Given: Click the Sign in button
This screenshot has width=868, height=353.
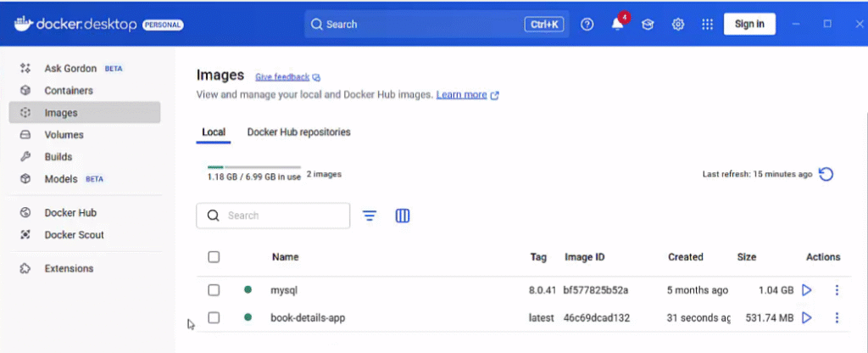Looking at the screenshot, I should click(749, 24).
